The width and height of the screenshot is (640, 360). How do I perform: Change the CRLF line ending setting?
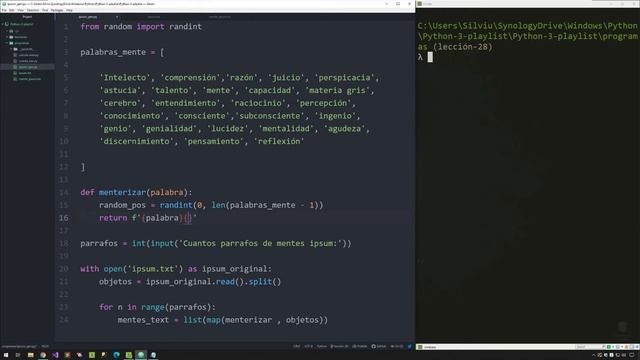click(x=297, y=346)
